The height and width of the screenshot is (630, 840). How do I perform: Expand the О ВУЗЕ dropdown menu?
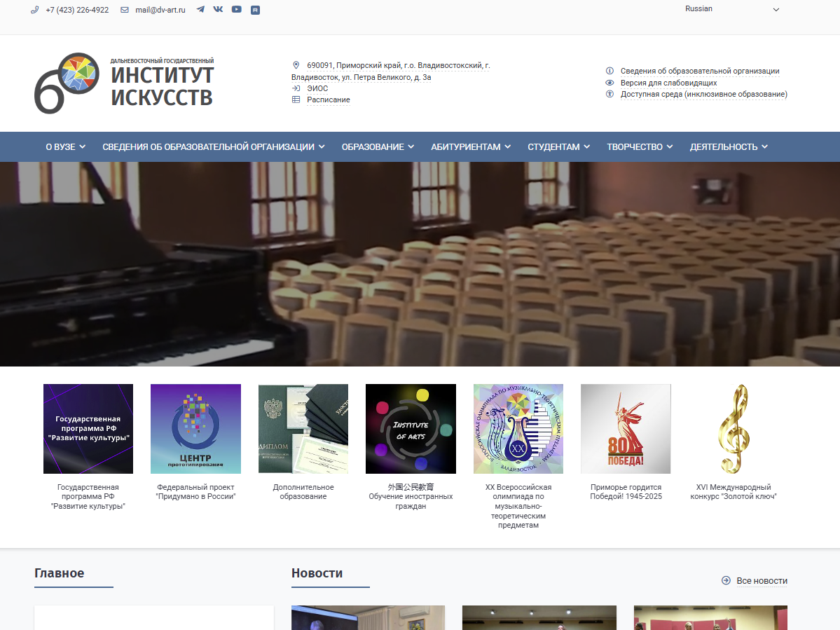click(65, 146)
